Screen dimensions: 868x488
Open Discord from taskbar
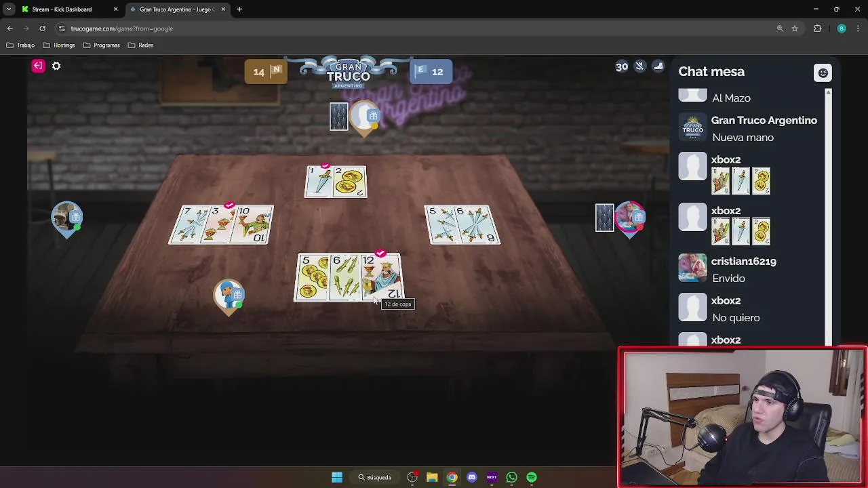472,477
